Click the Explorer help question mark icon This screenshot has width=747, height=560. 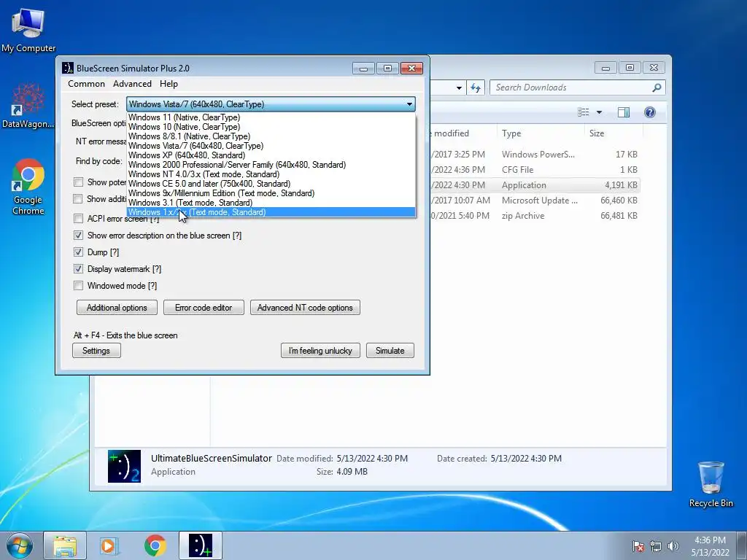[x=650, y=112]
